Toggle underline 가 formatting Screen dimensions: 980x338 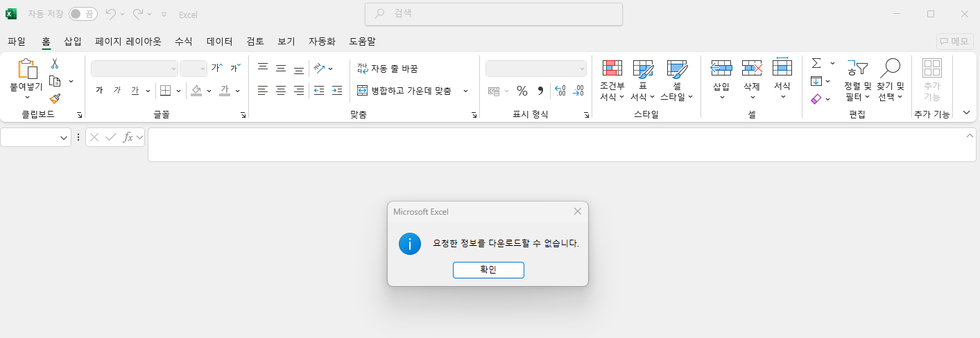pyautogui.click(x=135, y=90)
